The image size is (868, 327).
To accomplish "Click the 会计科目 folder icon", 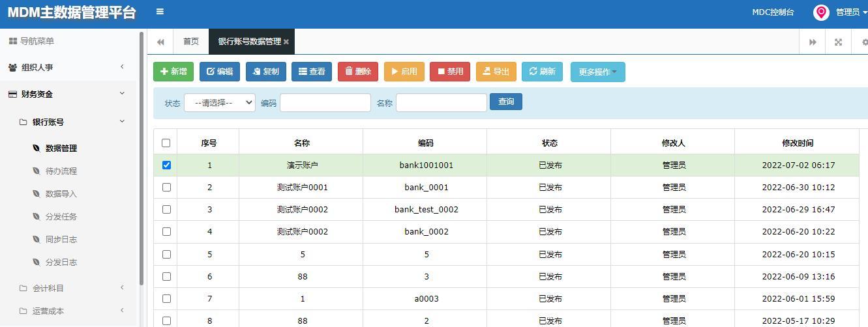I will (x=23, y=288).
